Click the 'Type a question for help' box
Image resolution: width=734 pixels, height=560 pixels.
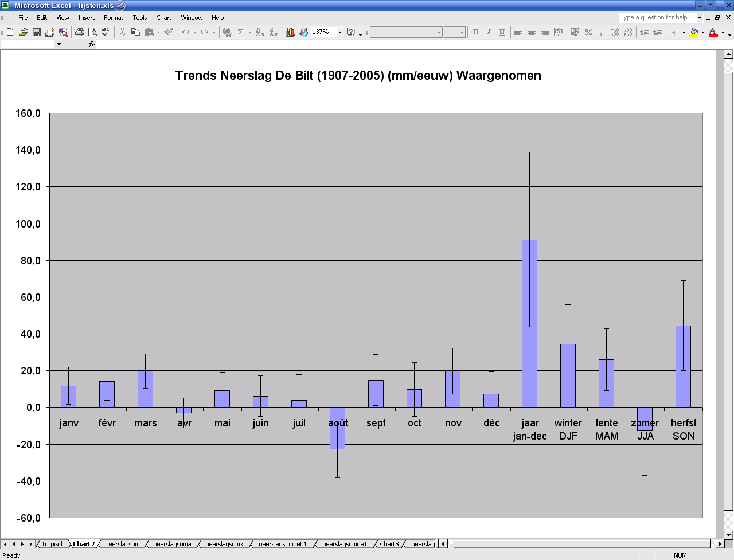[x=657, y=18]
